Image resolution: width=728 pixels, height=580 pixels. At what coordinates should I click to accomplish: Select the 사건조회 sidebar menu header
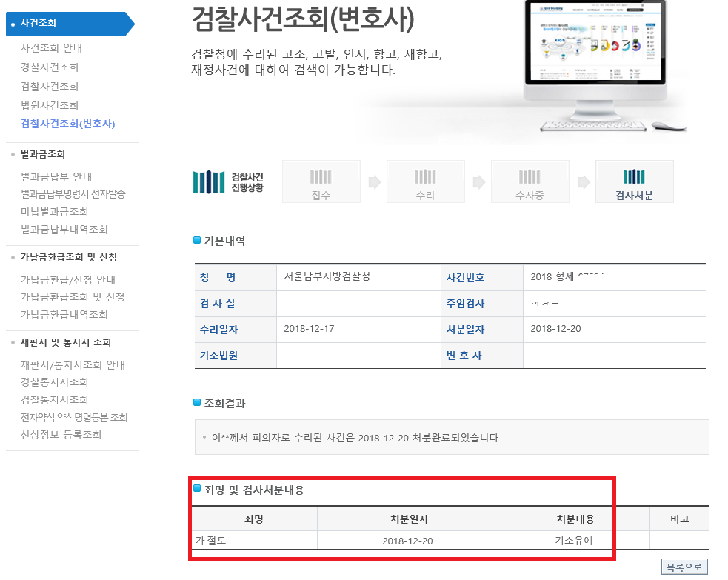(39, 24)
